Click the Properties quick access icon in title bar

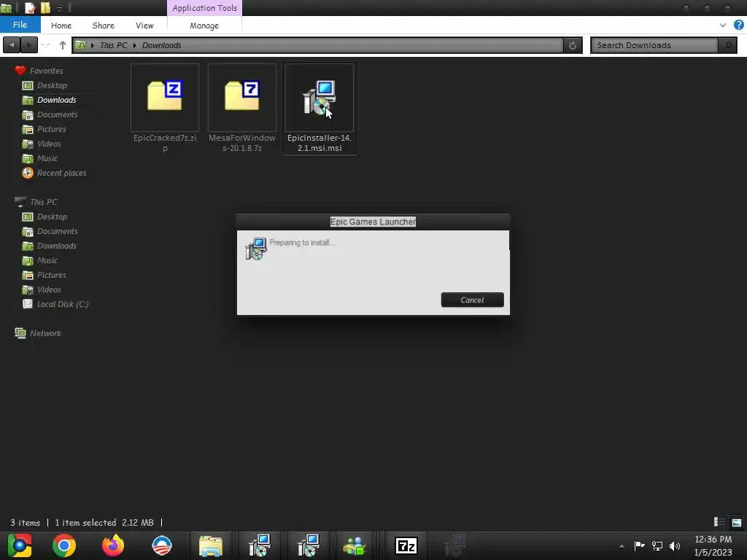pos(29,7)
